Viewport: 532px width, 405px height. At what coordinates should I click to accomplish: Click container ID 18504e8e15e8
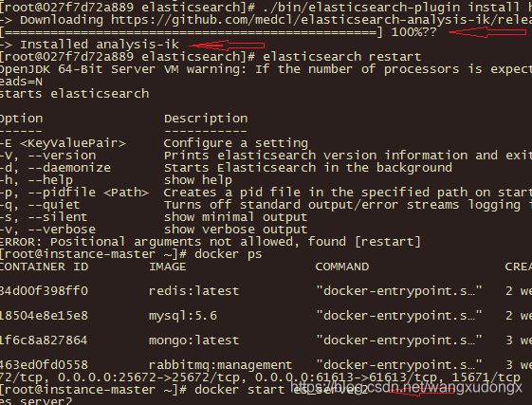(44, 316)
